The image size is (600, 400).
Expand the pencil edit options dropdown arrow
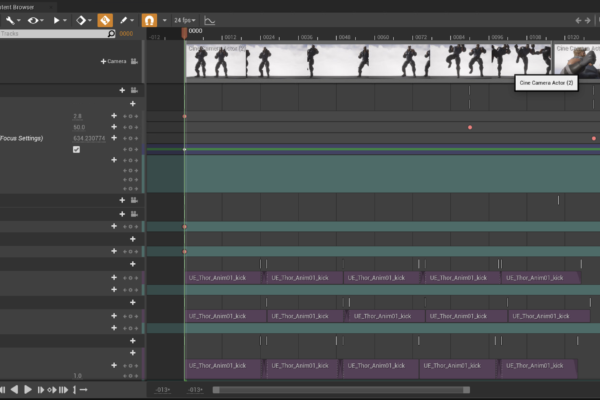(132, 20)
